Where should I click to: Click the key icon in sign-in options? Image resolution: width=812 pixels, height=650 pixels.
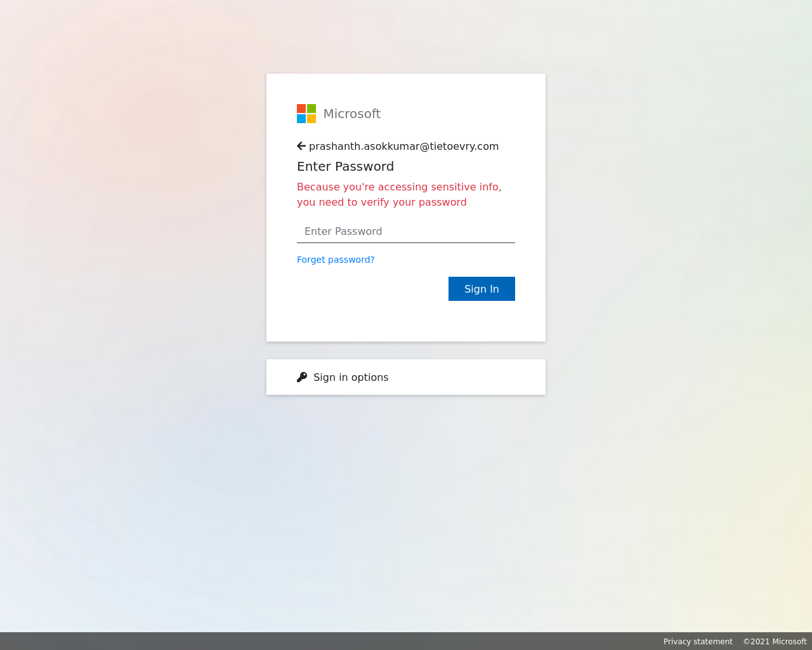click(302, 377)
